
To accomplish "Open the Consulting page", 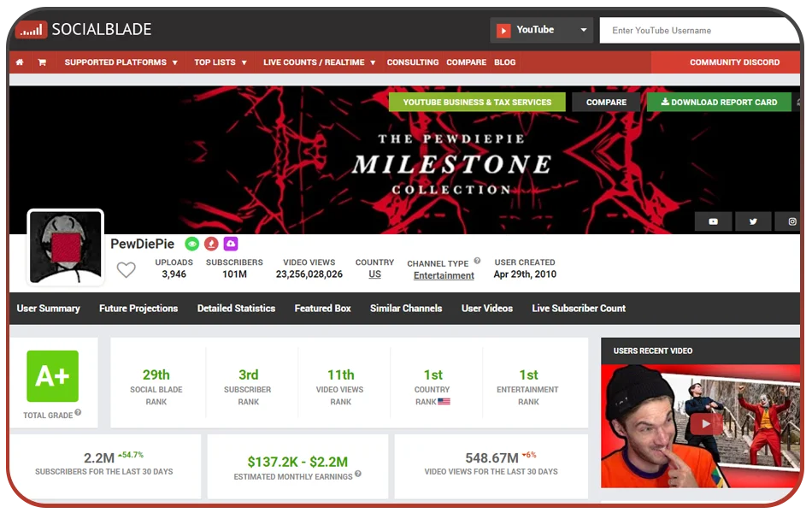I will click(x=413, y=62).
